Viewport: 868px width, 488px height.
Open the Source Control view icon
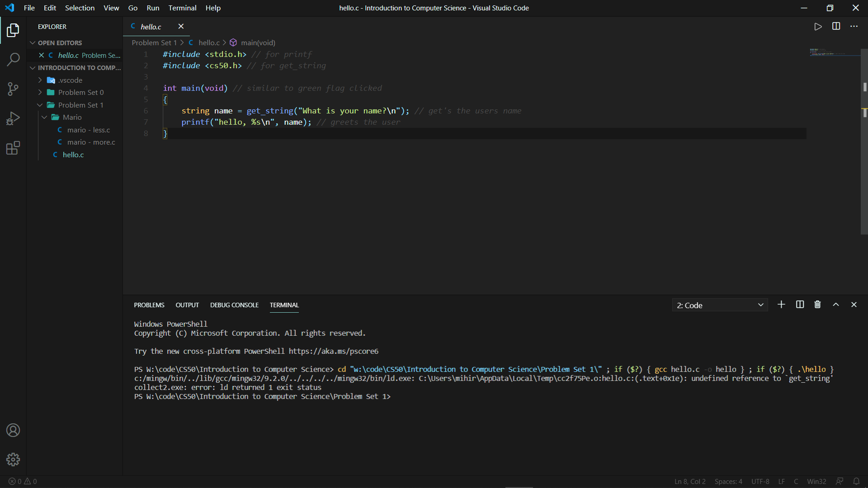13,89
